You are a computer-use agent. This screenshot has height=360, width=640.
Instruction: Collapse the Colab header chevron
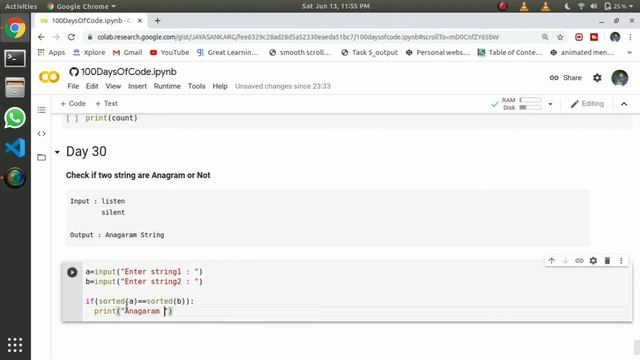click(x=624, y=104)
